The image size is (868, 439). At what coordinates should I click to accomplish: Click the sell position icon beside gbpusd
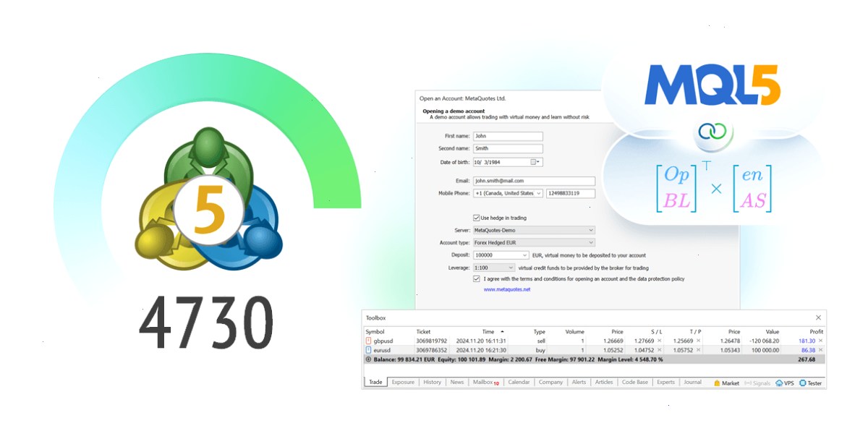tap(368, 341)
